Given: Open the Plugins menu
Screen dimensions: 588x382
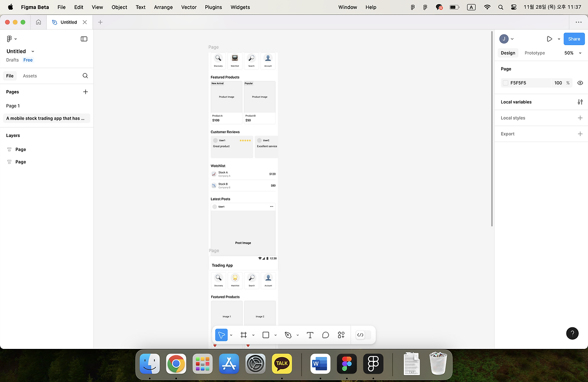Looking at the screenshot, I should [213, 7].
